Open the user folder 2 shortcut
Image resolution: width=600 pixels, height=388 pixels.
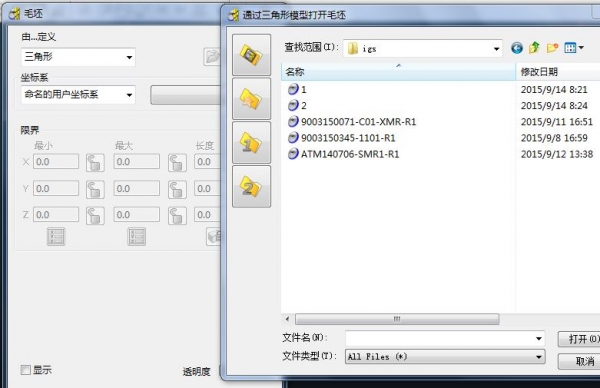point(251,186)
